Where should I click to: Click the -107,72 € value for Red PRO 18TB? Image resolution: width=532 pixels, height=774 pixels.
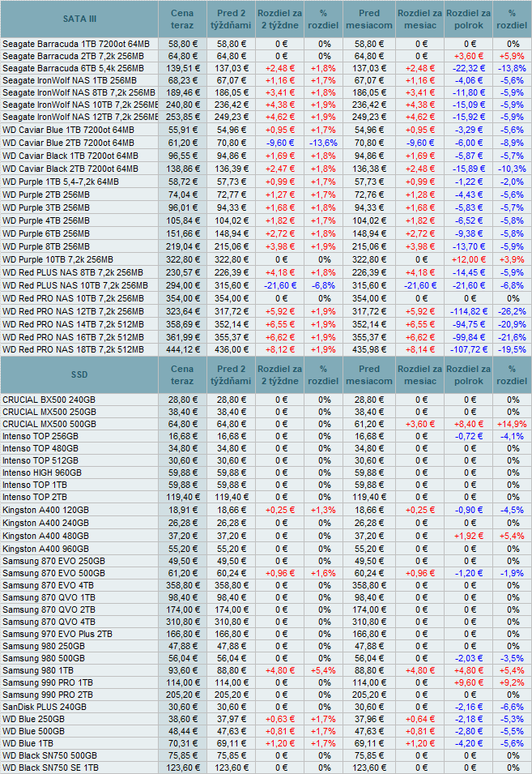[x=468, y=349]
